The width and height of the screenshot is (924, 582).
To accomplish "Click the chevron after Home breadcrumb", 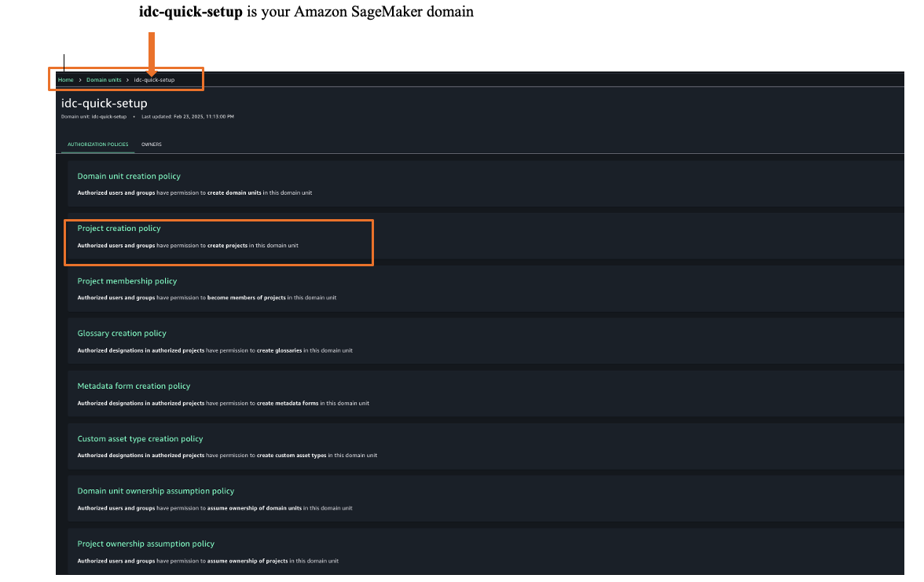I will tap(79, 79).
